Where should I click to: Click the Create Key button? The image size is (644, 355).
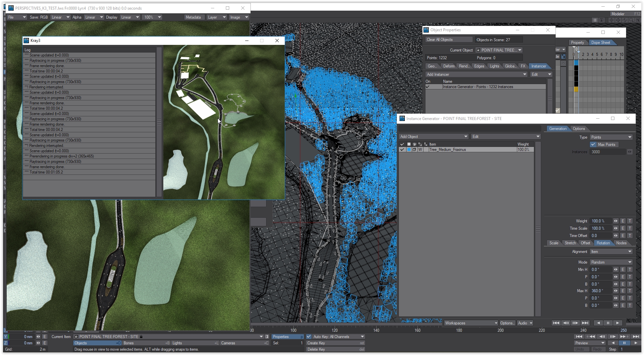point(335,343)
